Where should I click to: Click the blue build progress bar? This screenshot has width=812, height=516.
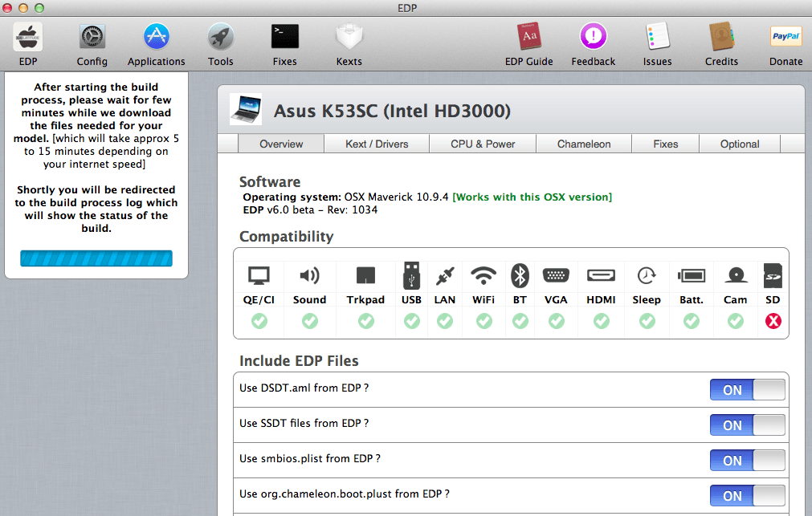[96, 258]
